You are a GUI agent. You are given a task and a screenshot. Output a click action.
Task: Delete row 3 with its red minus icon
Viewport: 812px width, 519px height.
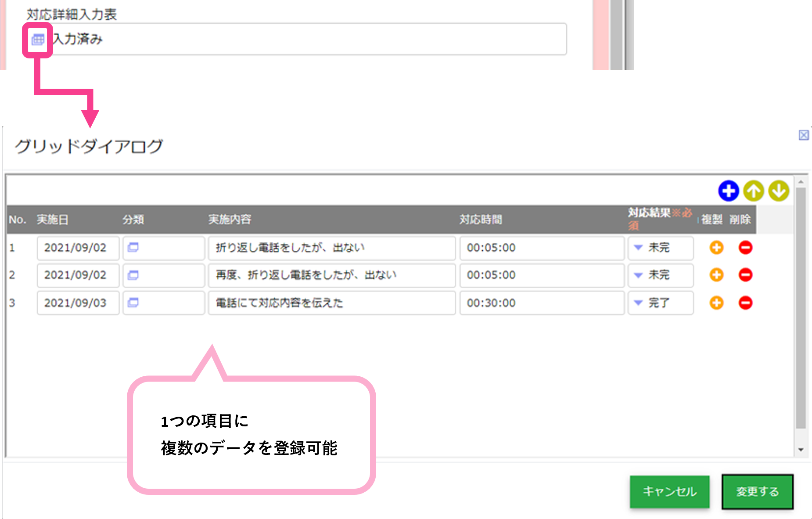745,303
